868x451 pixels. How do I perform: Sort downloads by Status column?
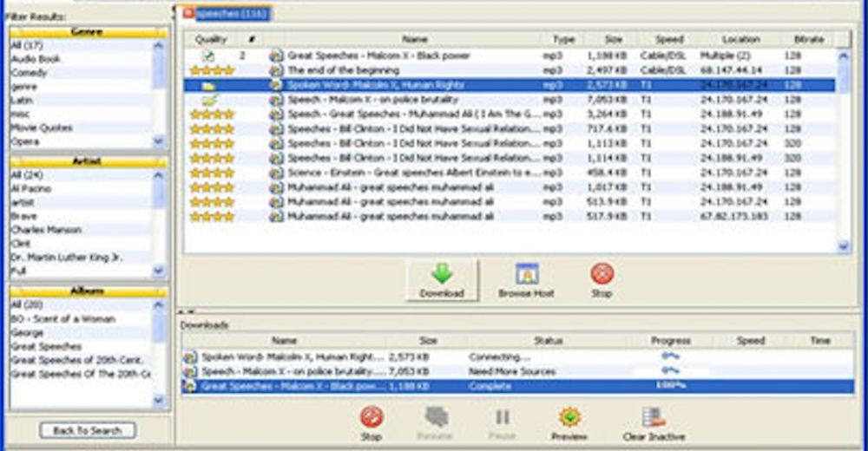point(548,341)
